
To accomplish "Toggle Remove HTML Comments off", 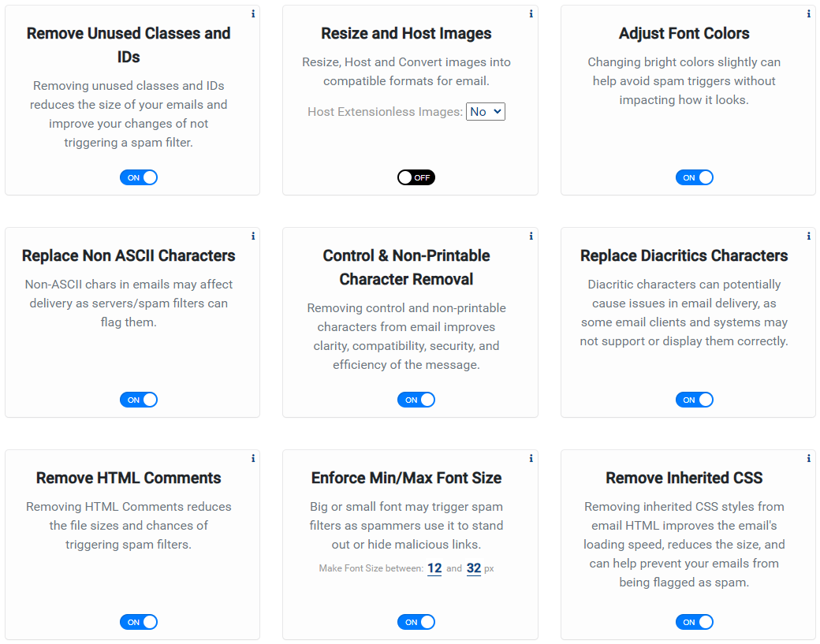I will coord(139,622).
